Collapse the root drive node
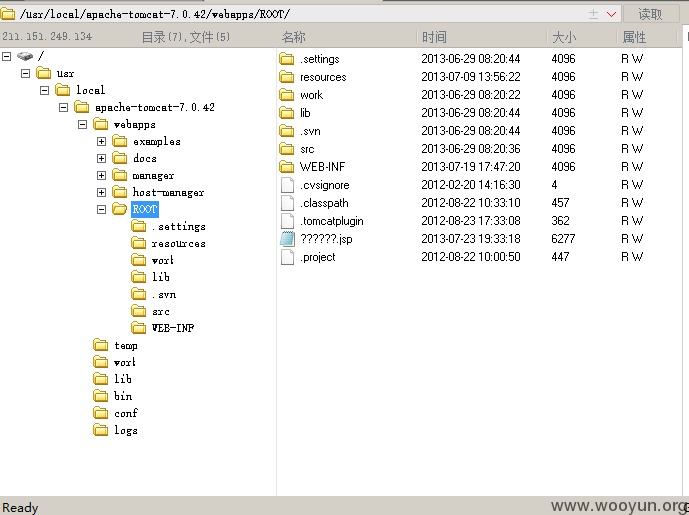Image resolution: width=689 pixels, height=515 pixels. pyautogui.click(x=6, y=56)
